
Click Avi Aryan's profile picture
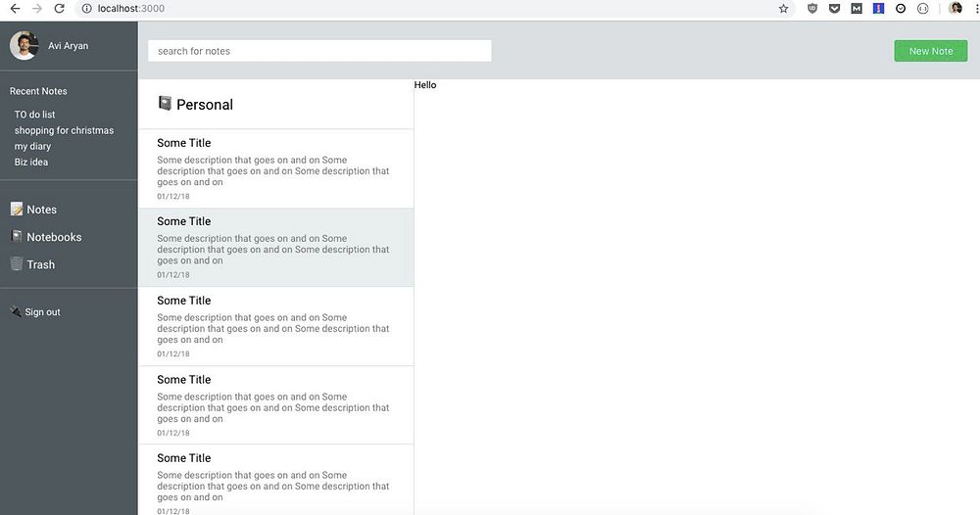[24, 46]
